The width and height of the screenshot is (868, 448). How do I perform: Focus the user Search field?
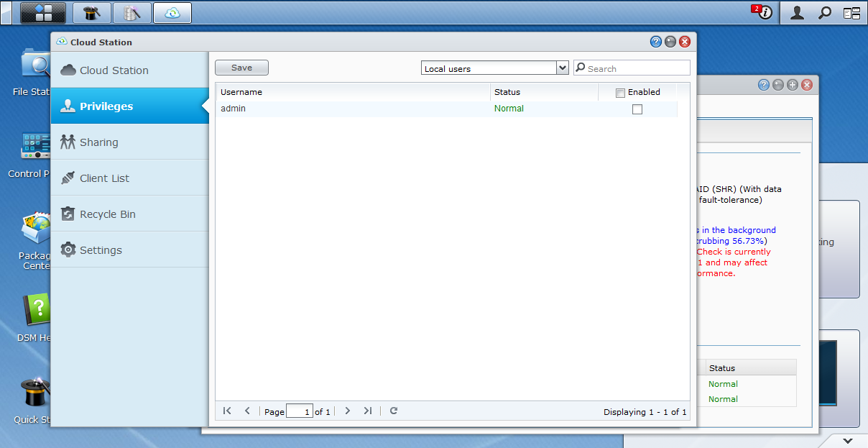(x=632, y=68)
